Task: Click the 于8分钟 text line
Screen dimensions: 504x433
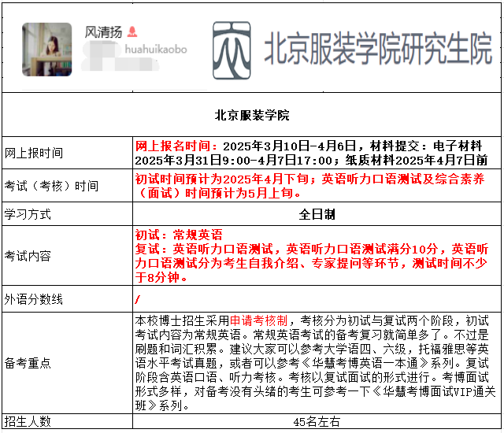Action: pyautogui.click(x=161, y=277)
